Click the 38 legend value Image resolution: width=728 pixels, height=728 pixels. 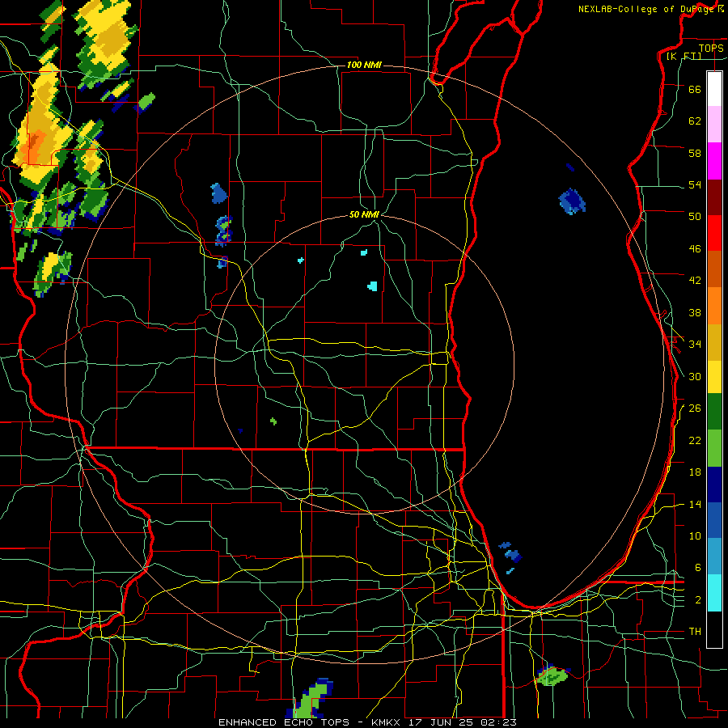click(695, 312)
